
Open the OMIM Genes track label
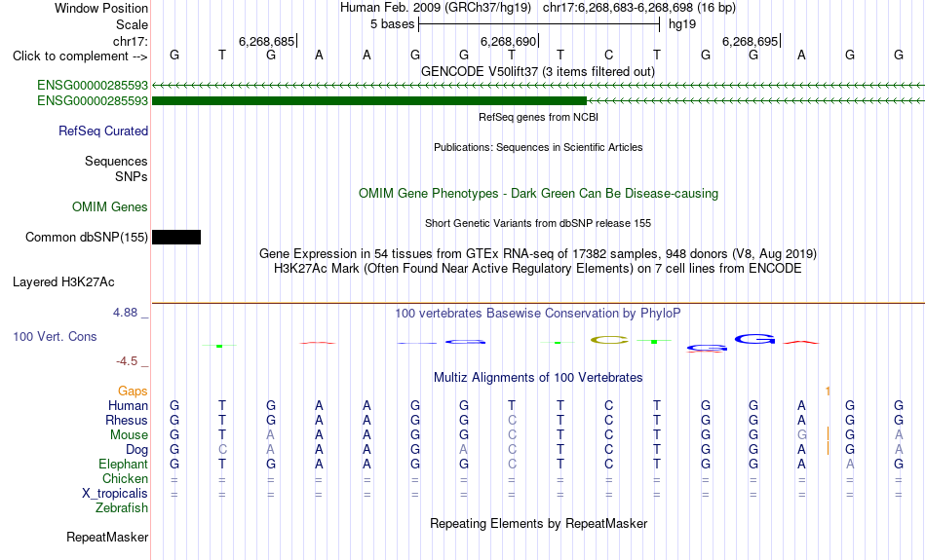(110, 207)
